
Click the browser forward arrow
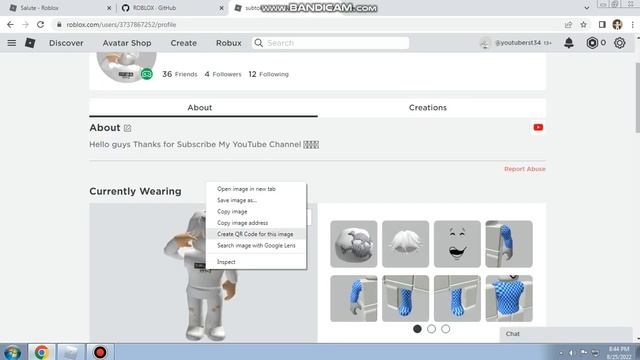[25, 24]
